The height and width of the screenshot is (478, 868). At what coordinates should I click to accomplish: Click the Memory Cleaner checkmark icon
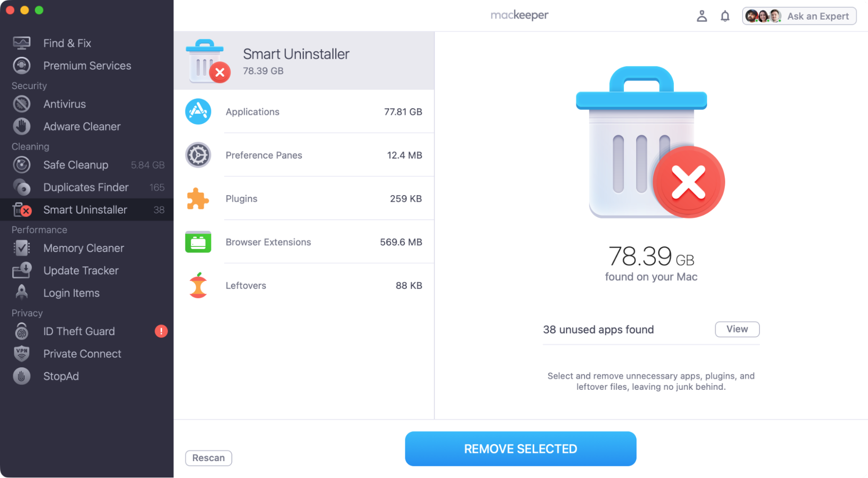22,248
